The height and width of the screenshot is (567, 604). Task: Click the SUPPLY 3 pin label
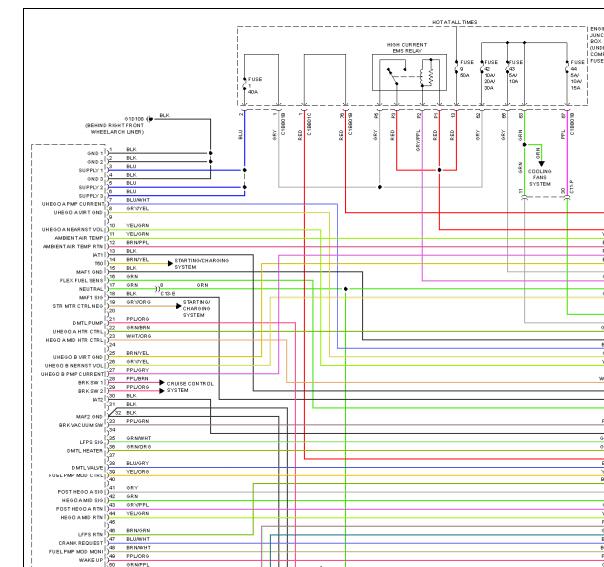91,196
